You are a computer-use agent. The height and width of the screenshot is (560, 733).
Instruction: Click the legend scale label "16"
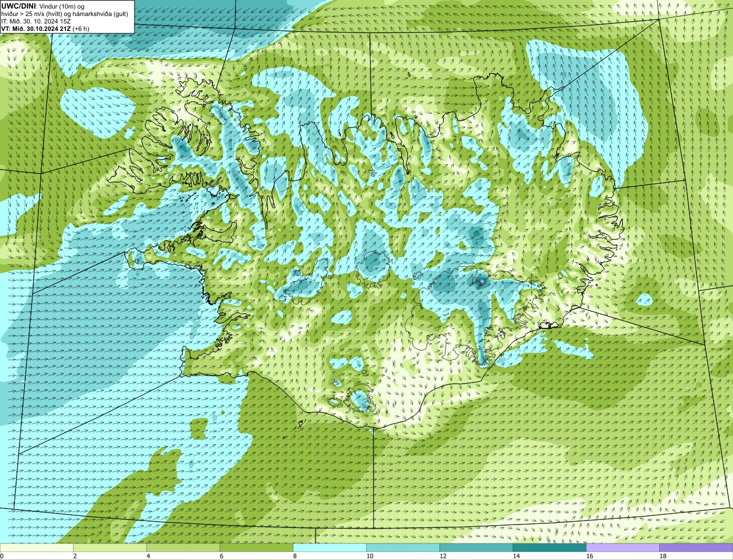590,556
